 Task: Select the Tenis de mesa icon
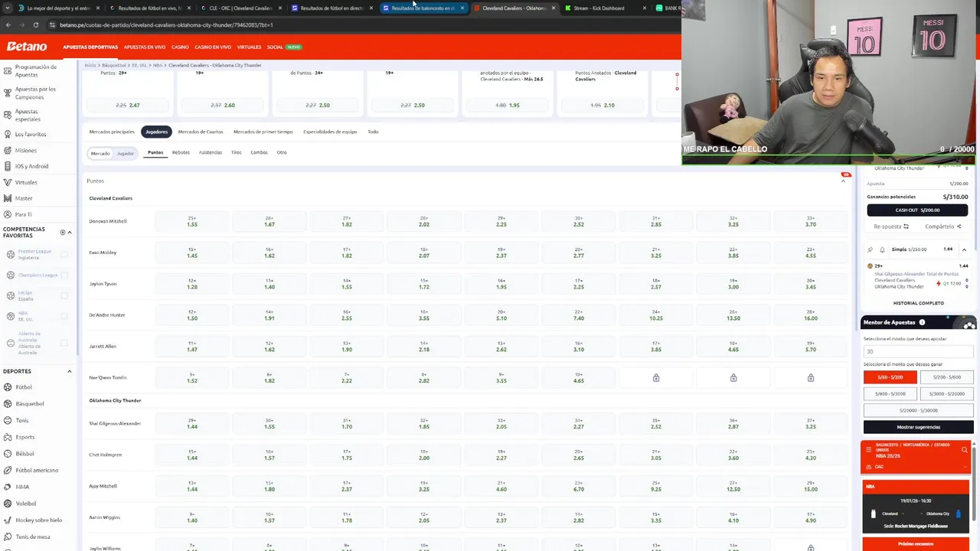(x=7, y=536)
